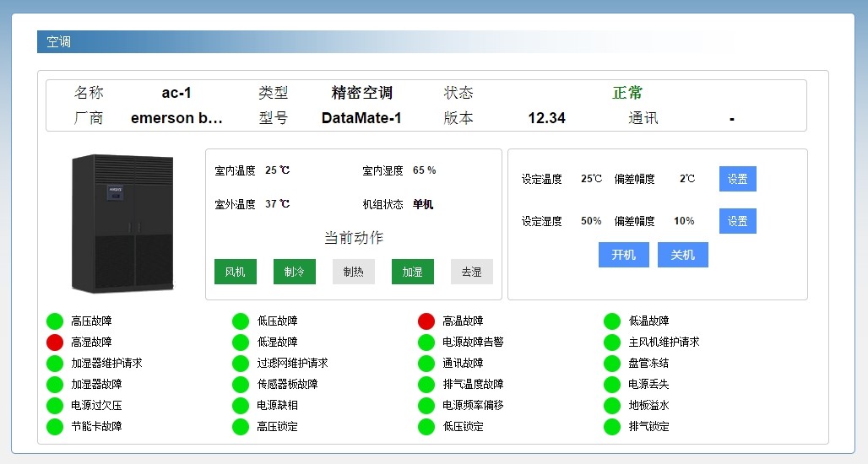Screen dimensions: 868x464
Task: Select the 过滤网维护请求 indicator
Action: point(241,363)
